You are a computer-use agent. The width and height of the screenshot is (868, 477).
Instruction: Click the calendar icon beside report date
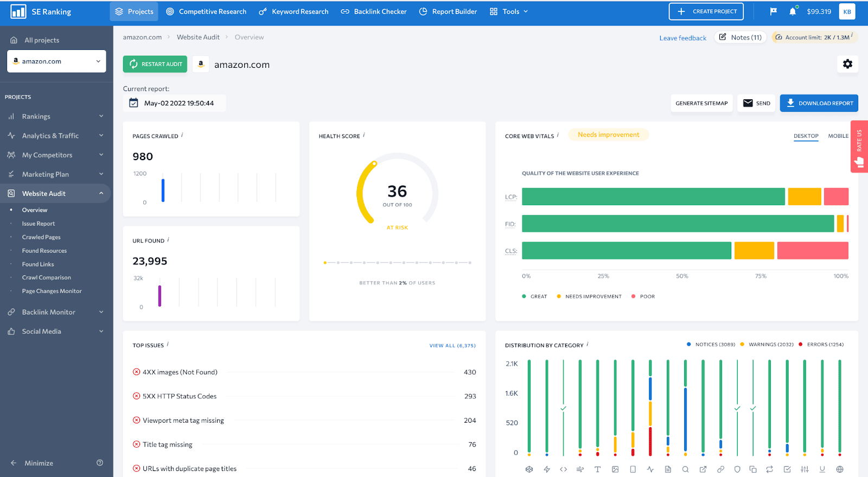click(x=133, y=103)
